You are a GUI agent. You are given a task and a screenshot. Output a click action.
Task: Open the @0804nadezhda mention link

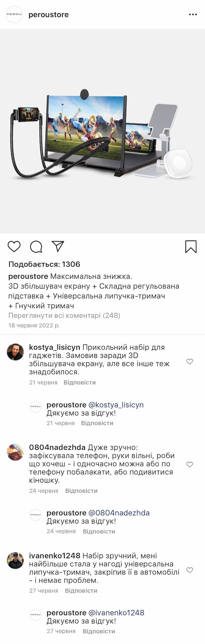119,513
